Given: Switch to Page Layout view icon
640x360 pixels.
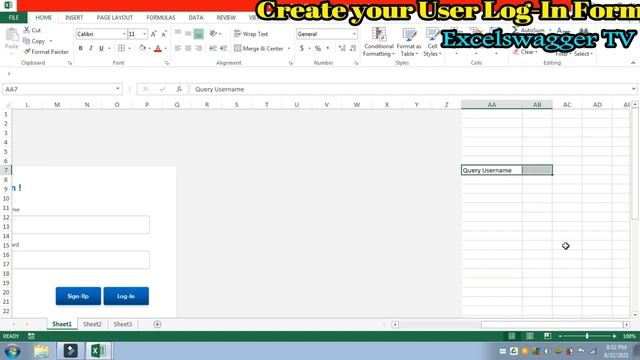Looking at the screenshot, I should [x=529, y=336].
